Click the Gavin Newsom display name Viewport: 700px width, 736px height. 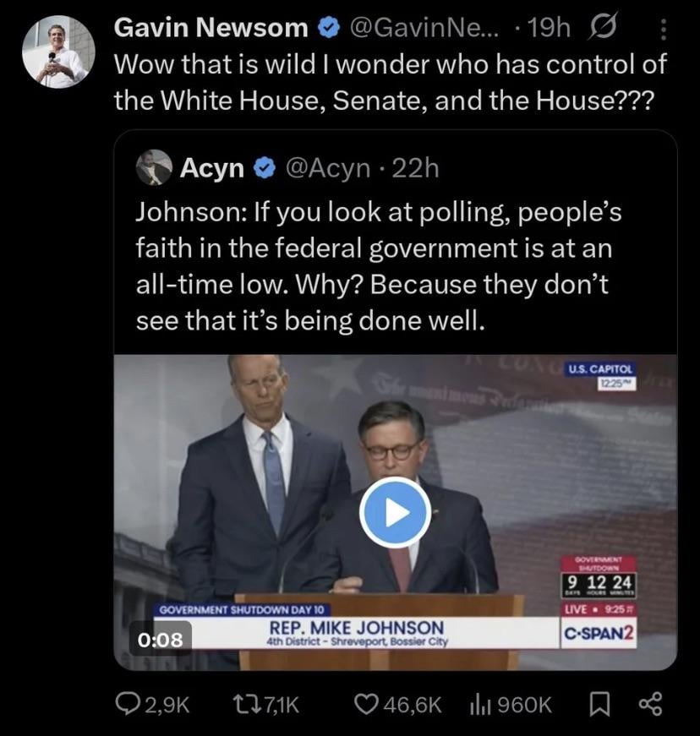coord(211,29)
